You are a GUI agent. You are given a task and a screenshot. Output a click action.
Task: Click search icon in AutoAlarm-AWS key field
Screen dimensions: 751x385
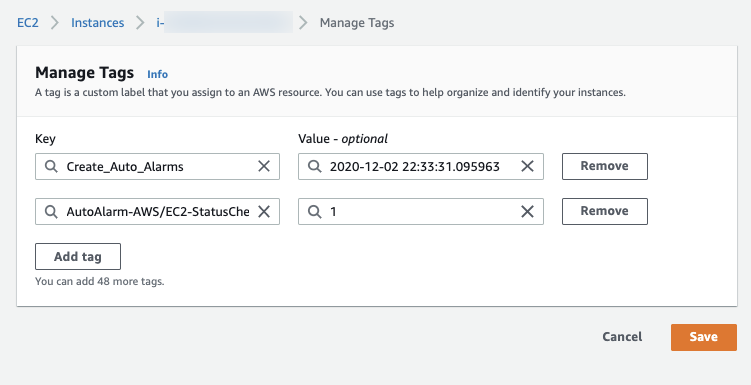click(51, 211)
